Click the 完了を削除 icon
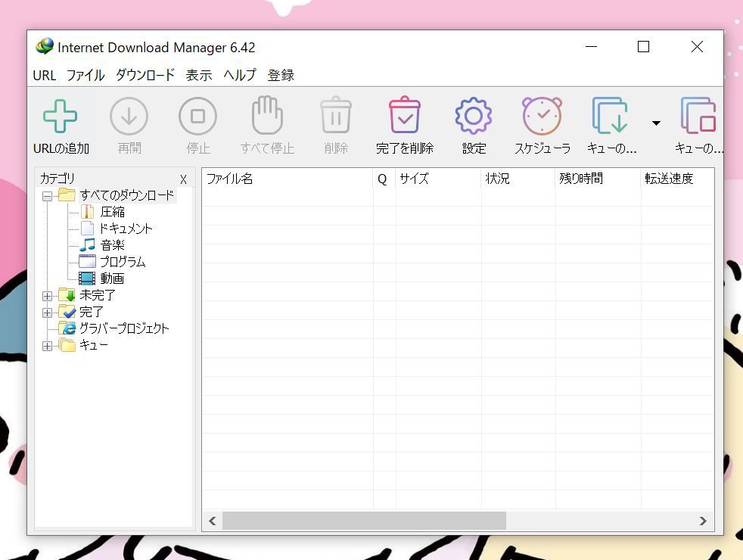Viewport: 743px width, 560px height. click(x=405, y=115)
